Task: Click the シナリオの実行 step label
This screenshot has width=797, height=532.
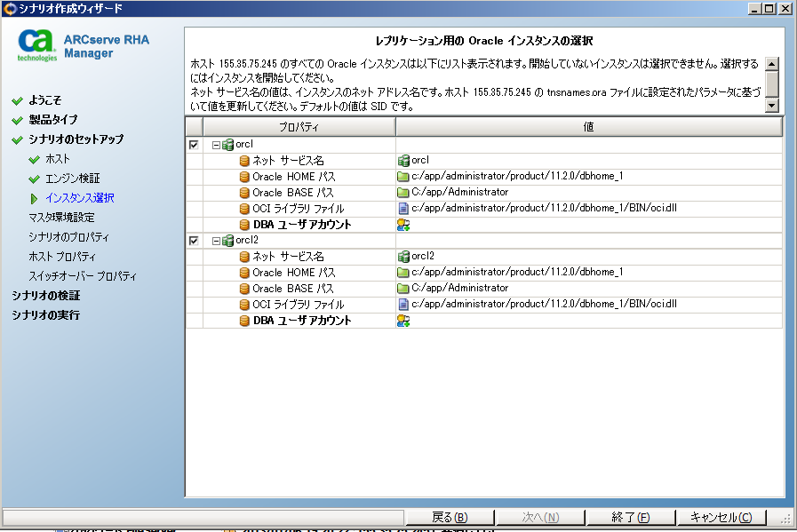Action: [46, 315]
